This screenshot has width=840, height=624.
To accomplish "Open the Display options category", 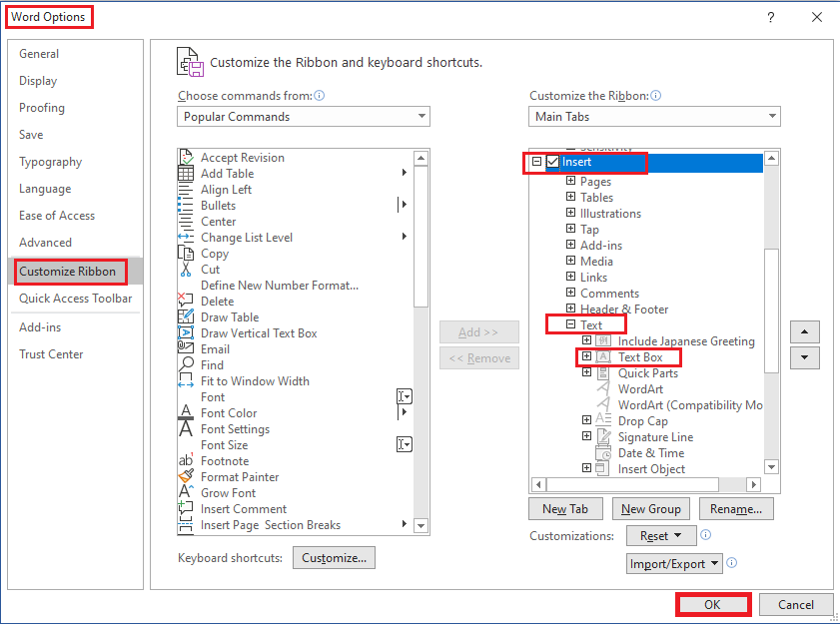I will point(38,81).
